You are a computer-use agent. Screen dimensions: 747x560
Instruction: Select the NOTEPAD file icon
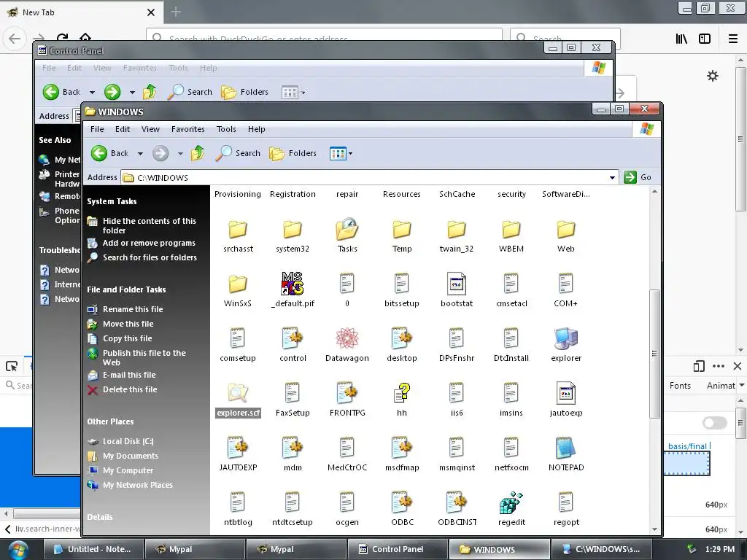pos(565,448)
